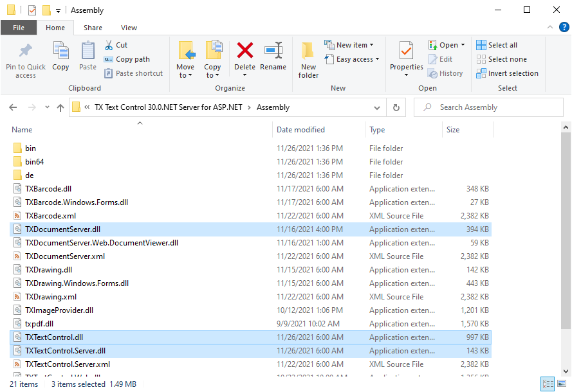The image size is (572, 392).
Task: Click Invert selection
Action: [507, 73]
